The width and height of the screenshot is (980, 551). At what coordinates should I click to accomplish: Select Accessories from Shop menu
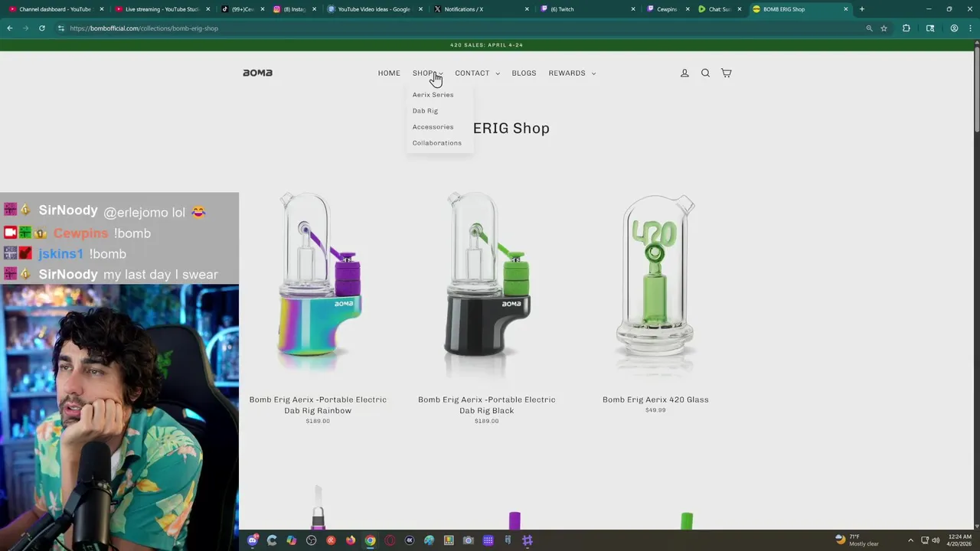[x=433, y=127]
